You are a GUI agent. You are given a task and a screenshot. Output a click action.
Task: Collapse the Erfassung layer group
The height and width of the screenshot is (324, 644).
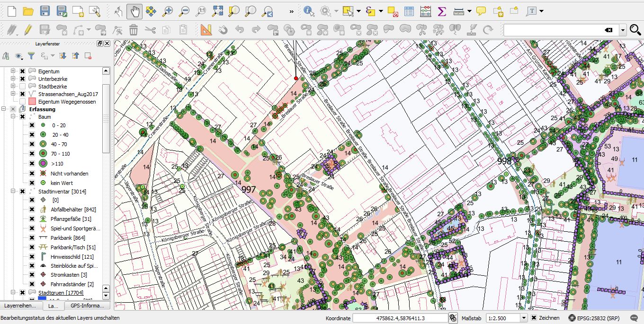click(4, 109)
